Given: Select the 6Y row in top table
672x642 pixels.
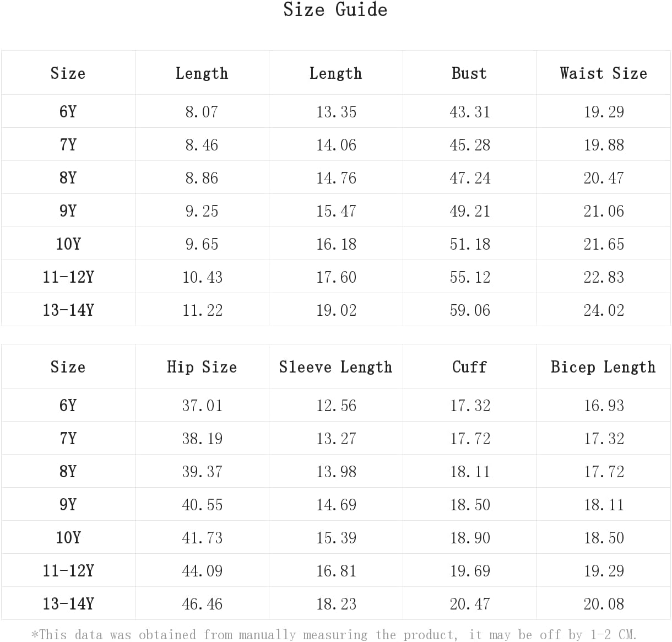Looking at the screenshot, I should point(335,111).
